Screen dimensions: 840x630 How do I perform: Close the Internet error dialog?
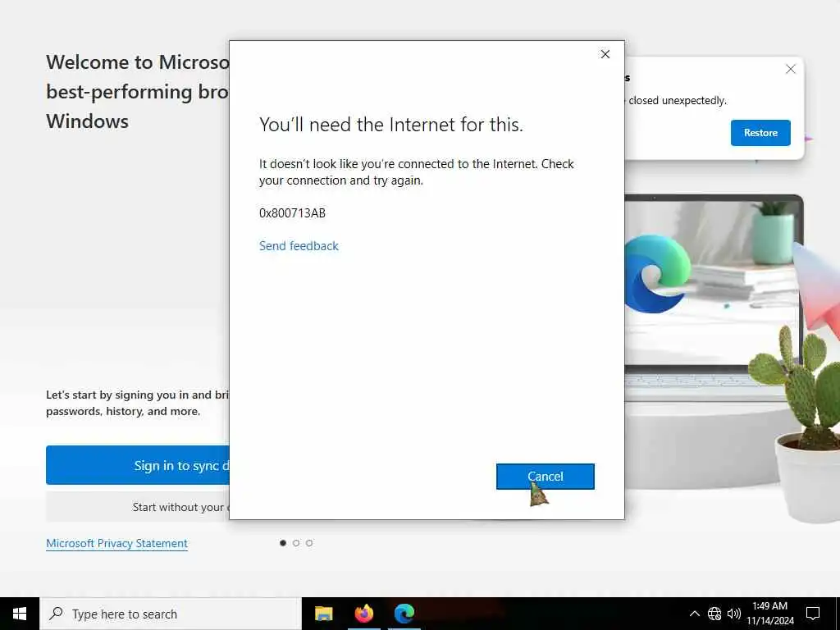tap(605, 54)
